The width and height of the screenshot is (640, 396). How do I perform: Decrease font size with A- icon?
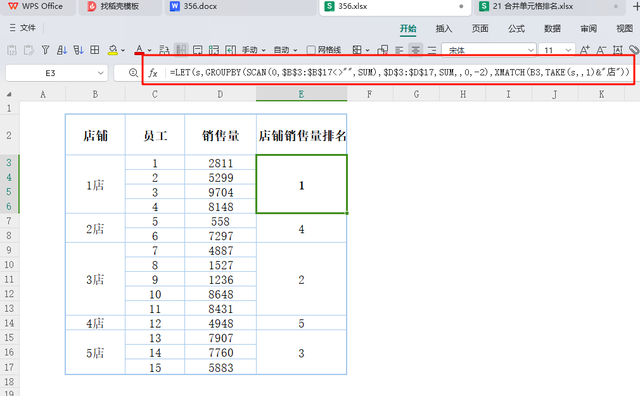(601, 50)
